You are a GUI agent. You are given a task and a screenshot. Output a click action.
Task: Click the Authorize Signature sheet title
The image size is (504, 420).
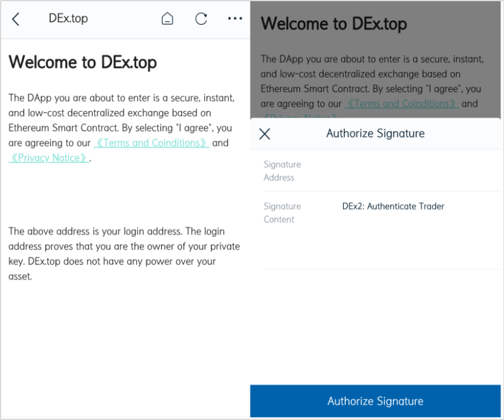[375, 134]
